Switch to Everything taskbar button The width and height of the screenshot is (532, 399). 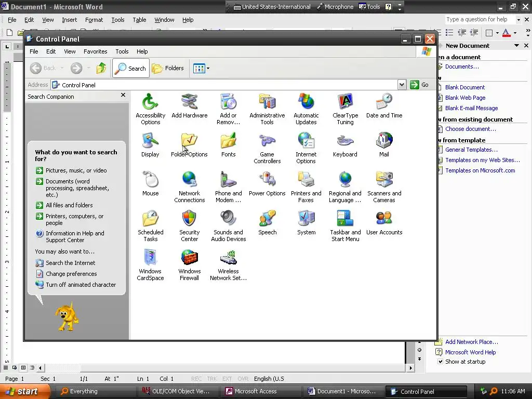(96, 391)
